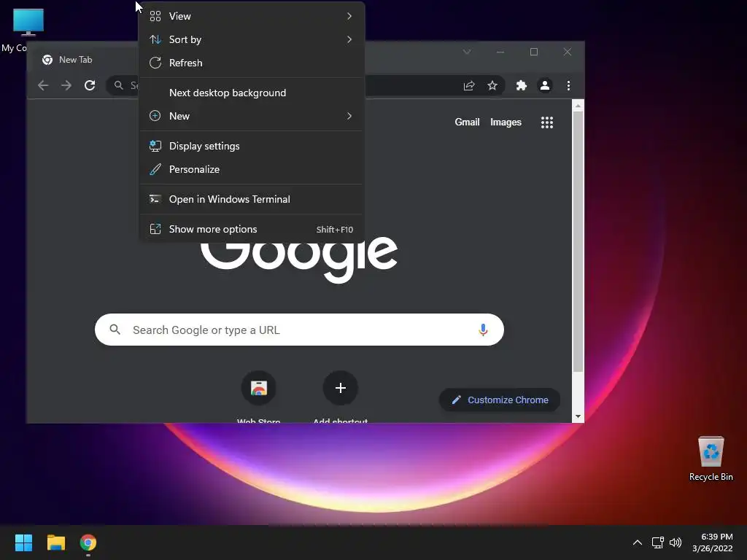Select Personalize in the context menu
Image resolution: width=747 pixels, height=560 pixels.
point(252,169)
